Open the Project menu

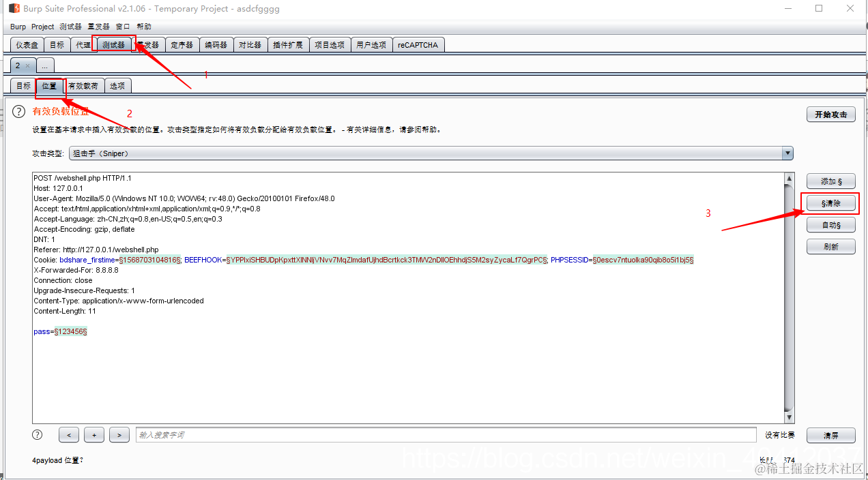pyautogui.click(x=43, y=27)
